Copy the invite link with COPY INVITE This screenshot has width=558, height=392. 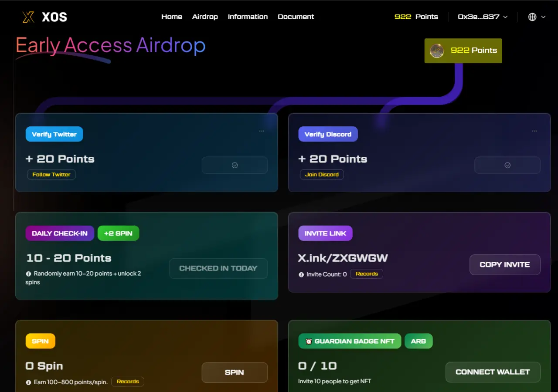[x=505, y=265]
